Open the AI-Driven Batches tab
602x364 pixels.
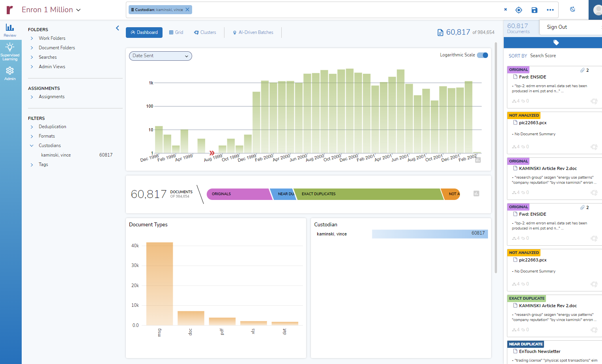253,32
